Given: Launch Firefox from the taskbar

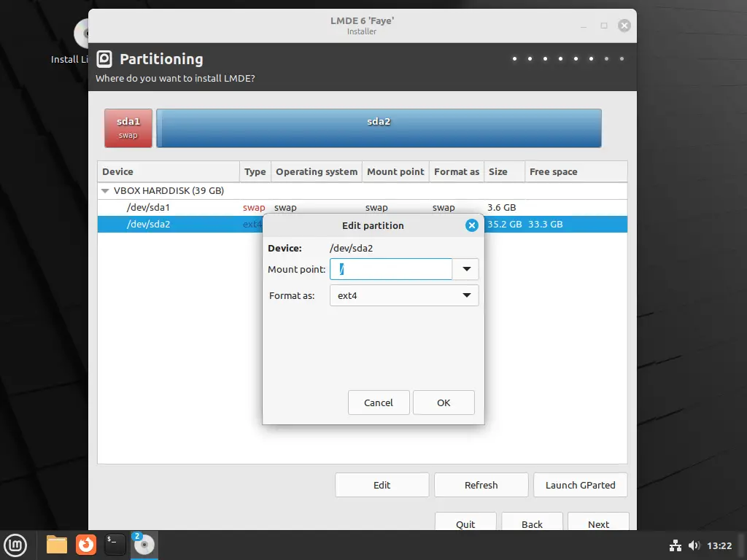Looking at the screenshot, I should [x=86, y=545].
